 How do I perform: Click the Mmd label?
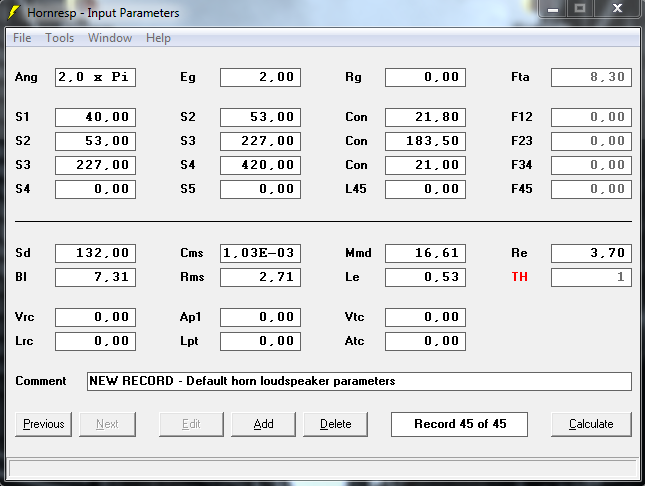coord(358,253)
